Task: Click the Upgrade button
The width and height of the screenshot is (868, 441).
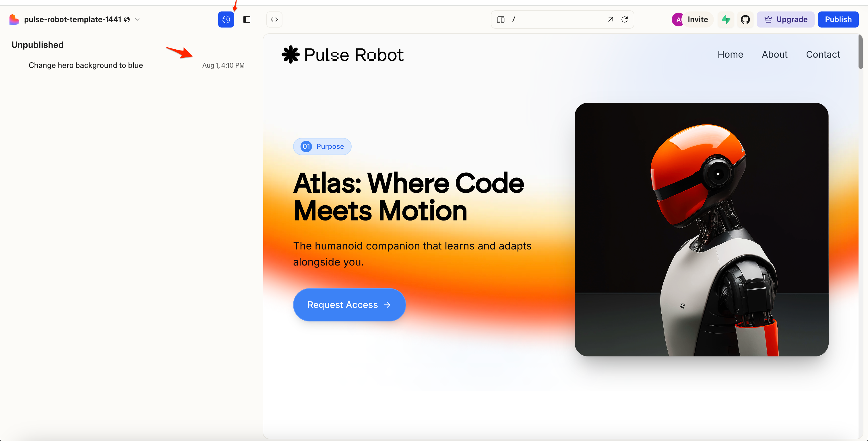Action: click(x=785, y=19)
